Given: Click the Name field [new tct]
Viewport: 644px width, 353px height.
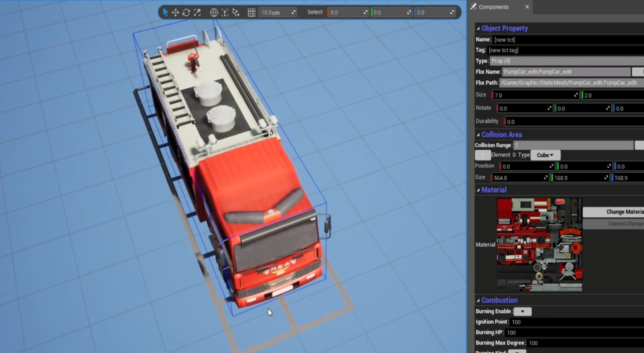Looking at the screenshot, I should [x=568, y=40].
